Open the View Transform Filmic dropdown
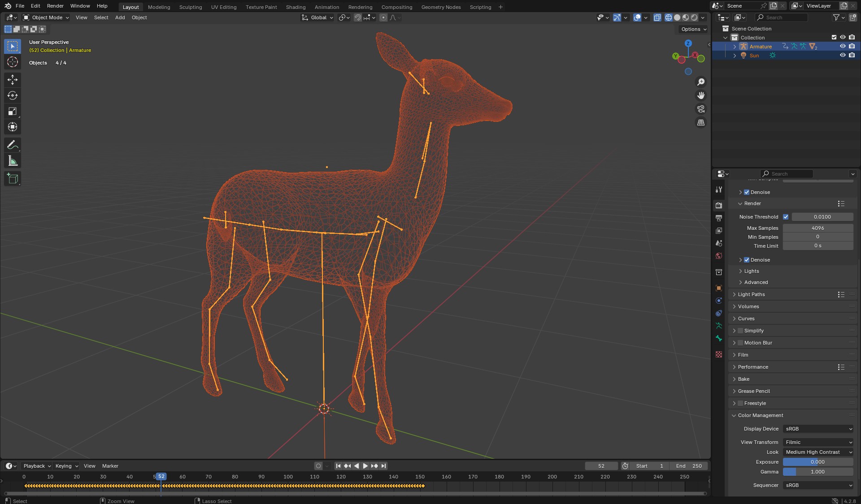This screenshot has width=861, height=504. 818,442
